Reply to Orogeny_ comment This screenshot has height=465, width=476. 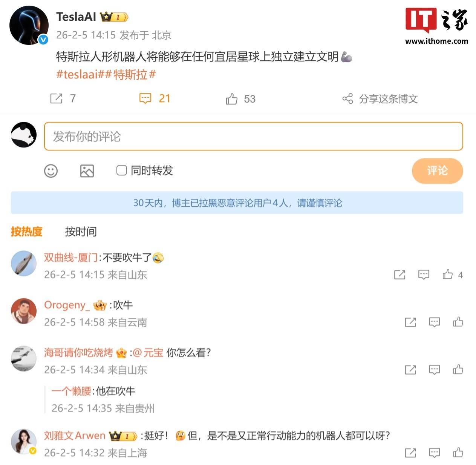[435, 322]
